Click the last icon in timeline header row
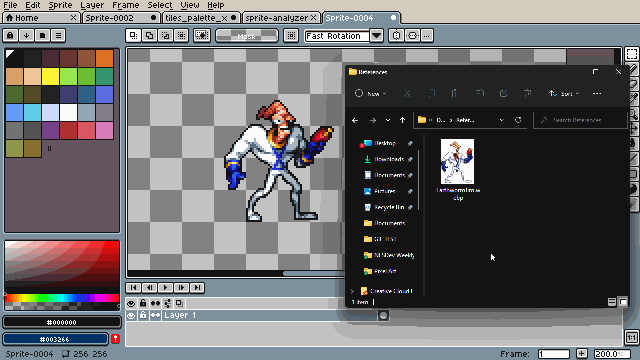The width and height of the screenshot is (640, 360). (179, 303)
